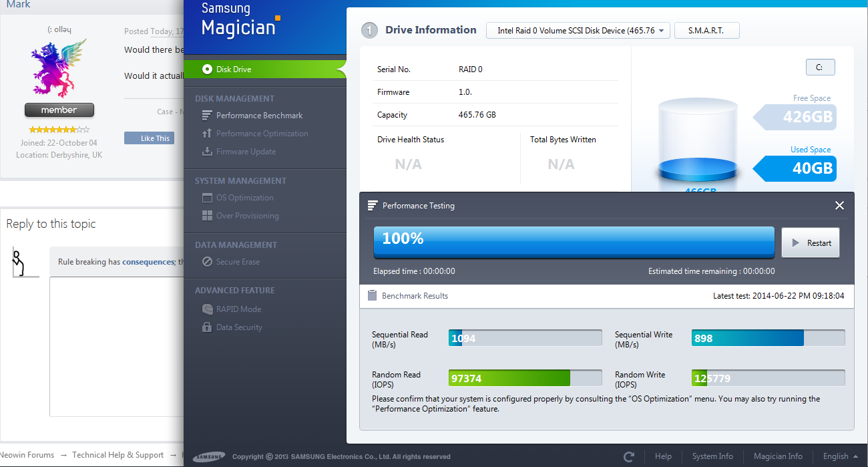This screenshot has height=467, width=868.
Task: Click the Firmware Update download icon
Action: coord(206,152)
